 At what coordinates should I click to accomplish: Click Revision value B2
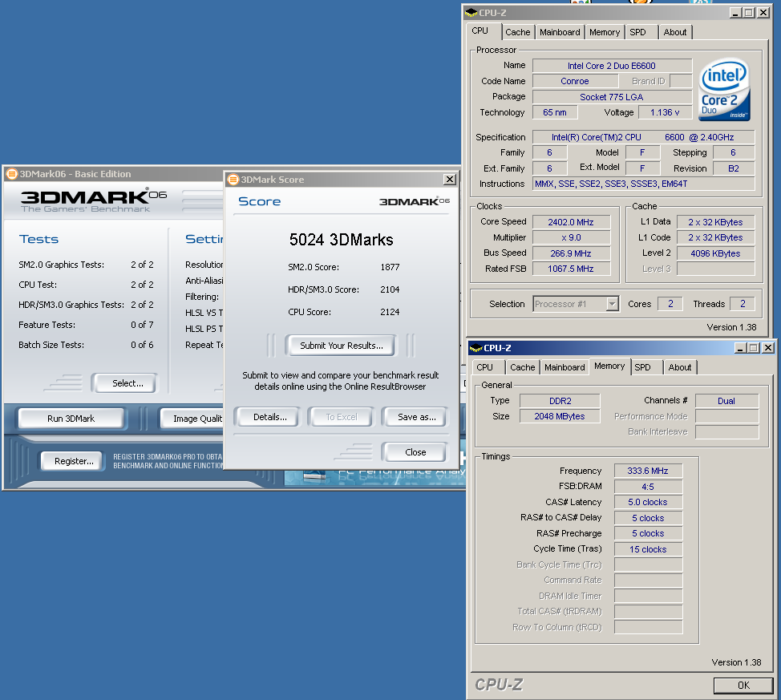click(x=734, y=168)
